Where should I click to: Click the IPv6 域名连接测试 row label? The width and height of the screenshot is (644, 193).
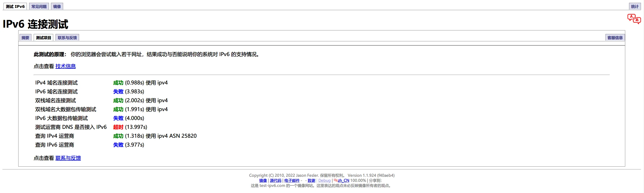pos(56,92)
